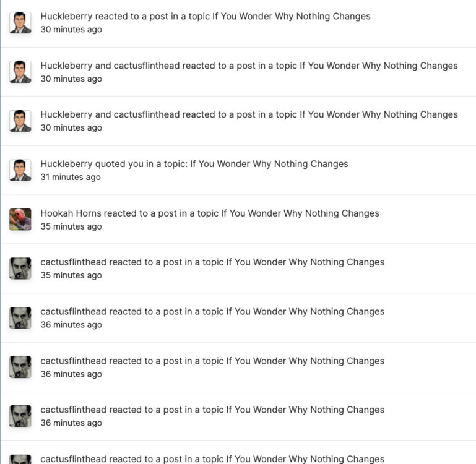The width and height of the screenshot is (476, 464).
Task: Open Hookah Horns' profile picture
Action: tap(20, 220)
